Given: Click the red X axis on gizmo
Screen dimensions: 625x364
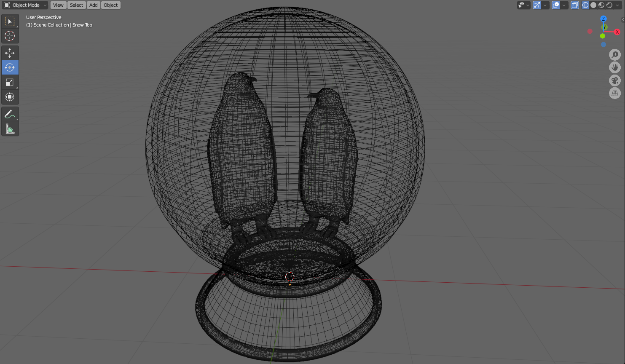Looking at the screenshot, I should tap(617, 32).
